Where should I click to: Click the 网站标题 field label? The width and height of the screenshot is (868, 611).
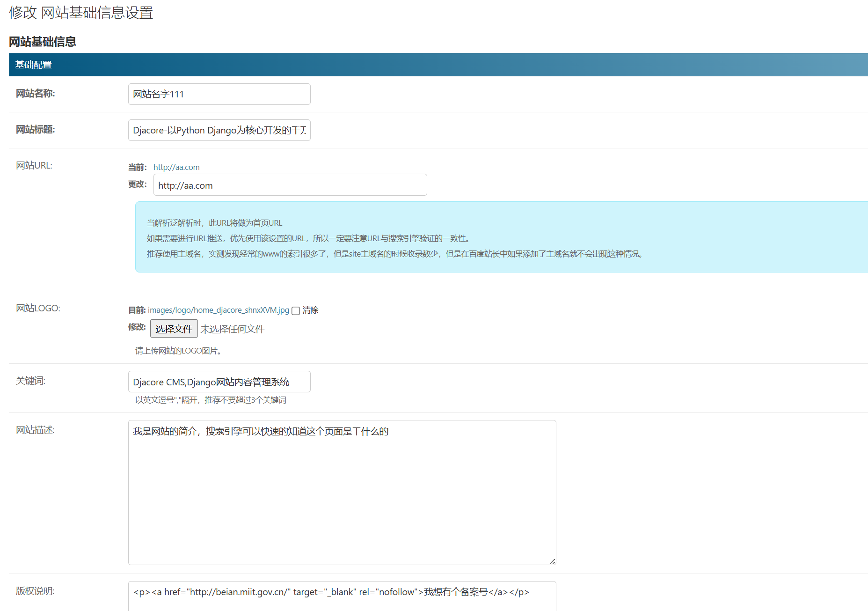pyautogui.click(x=35, y=130)
